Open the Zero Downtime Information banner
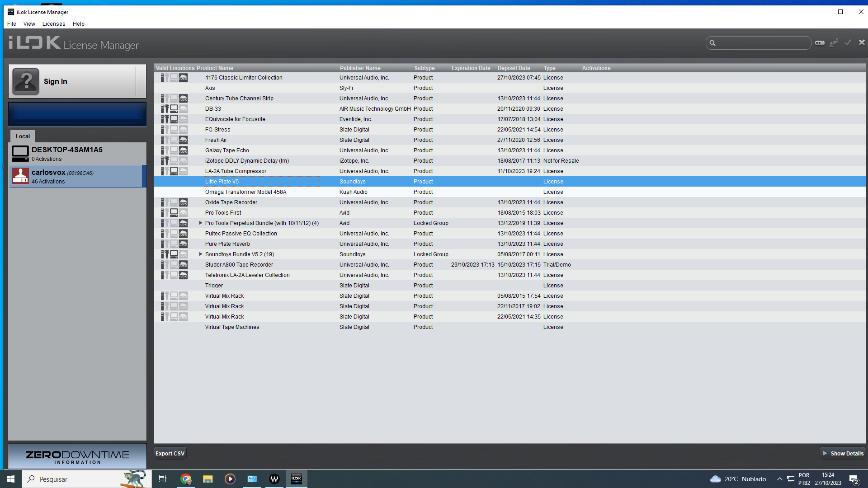 point(77,456)
